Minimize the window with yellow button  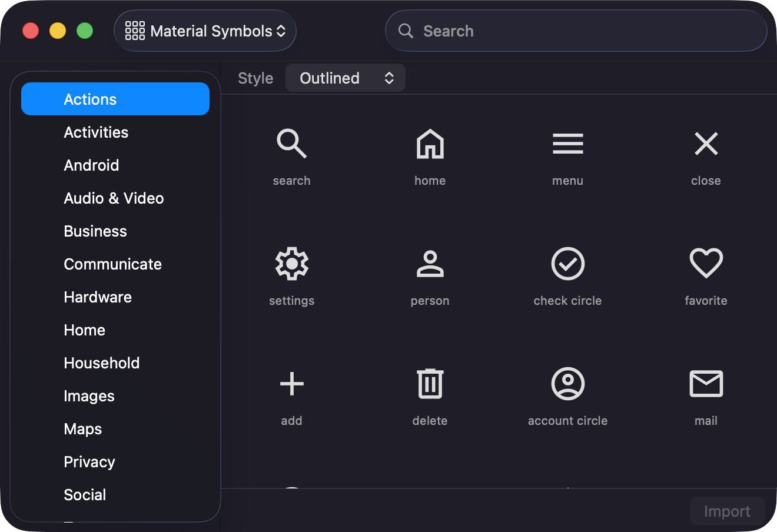pyautogui.click(x=58, y=31)
